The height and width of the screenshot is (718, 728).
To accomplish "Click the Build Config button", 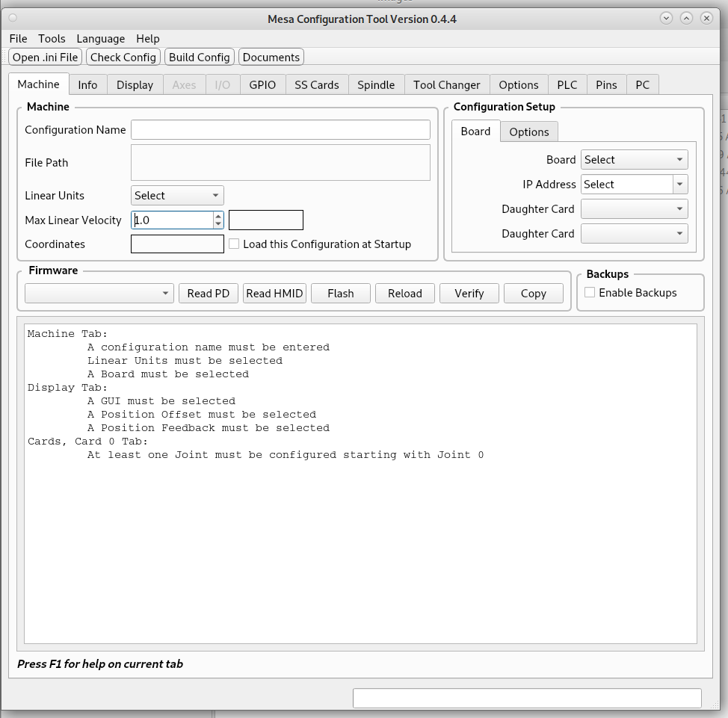I will tap(199, 57).
